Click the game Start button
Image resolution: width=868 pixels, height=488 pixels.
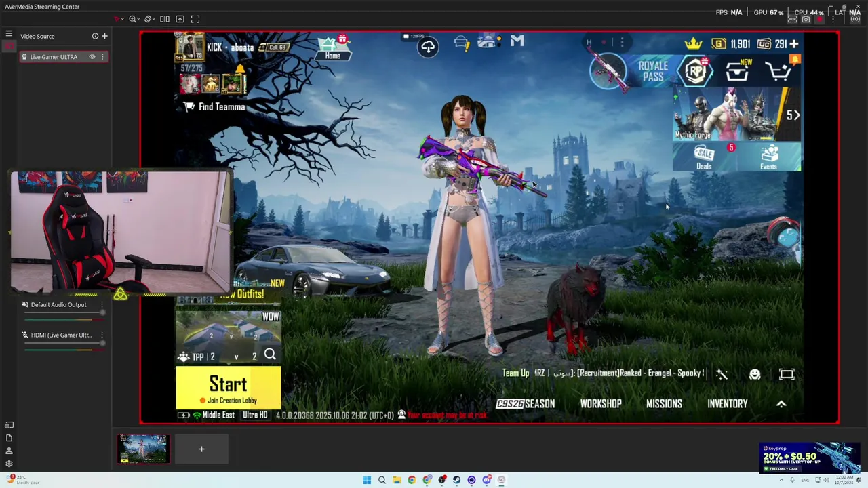click(229, 388)
